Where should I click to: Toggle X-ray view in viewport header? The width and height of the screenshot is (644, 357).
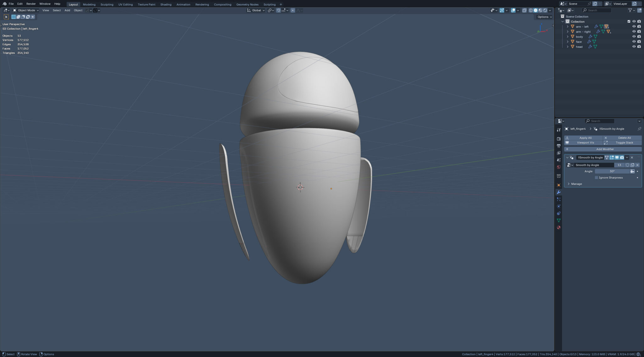click(x=524, y=10)
